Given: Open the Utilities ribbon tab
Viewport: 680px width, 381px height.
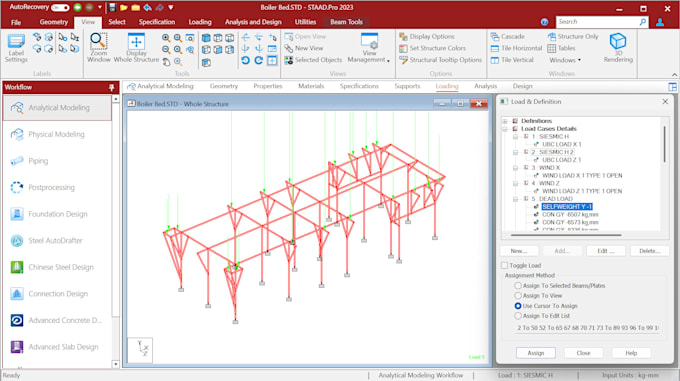Looking at the screenshot, I should pos(305,22).
